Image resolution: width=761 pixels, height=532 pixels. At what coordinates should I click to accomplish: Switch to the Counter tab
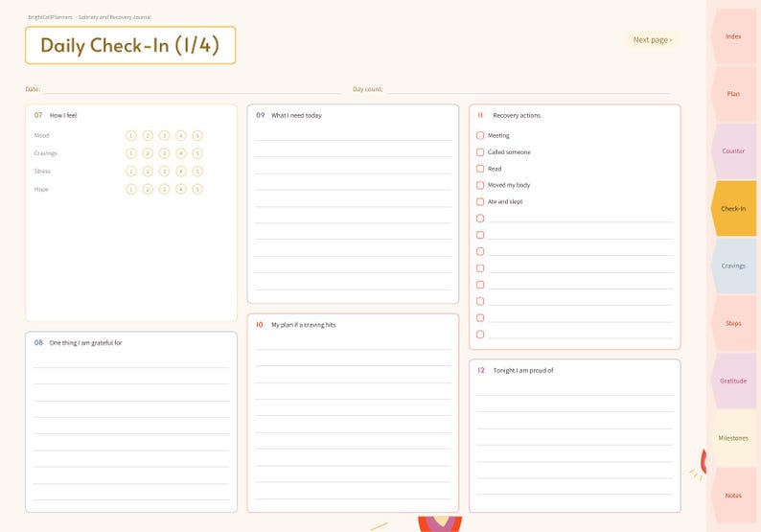[733, 150]
